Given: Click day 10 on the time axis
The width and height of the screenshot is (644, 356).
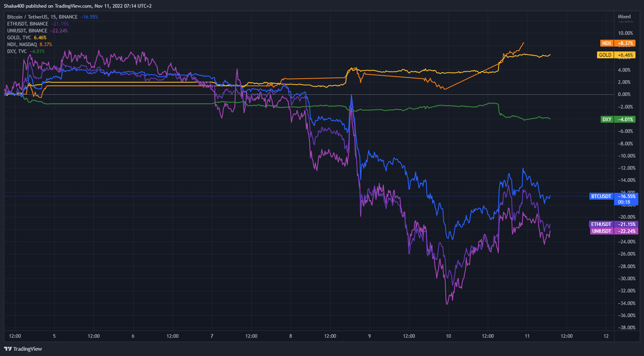Looking at the screenshot, I should (x=448, y=336).
